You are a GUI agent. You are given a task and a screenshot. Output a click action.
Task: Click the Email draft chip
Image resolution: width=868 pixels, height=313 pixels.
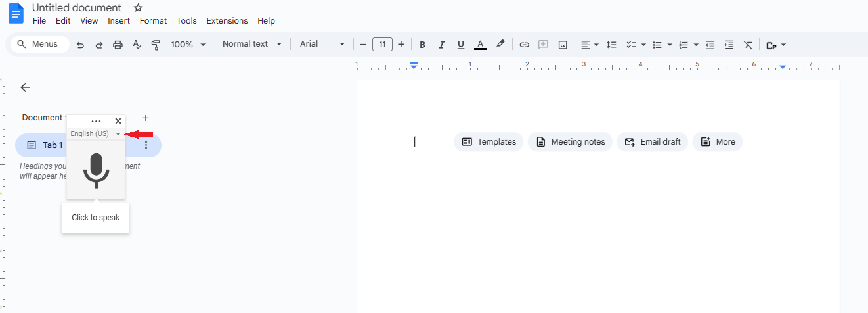[x=652, y=142]
